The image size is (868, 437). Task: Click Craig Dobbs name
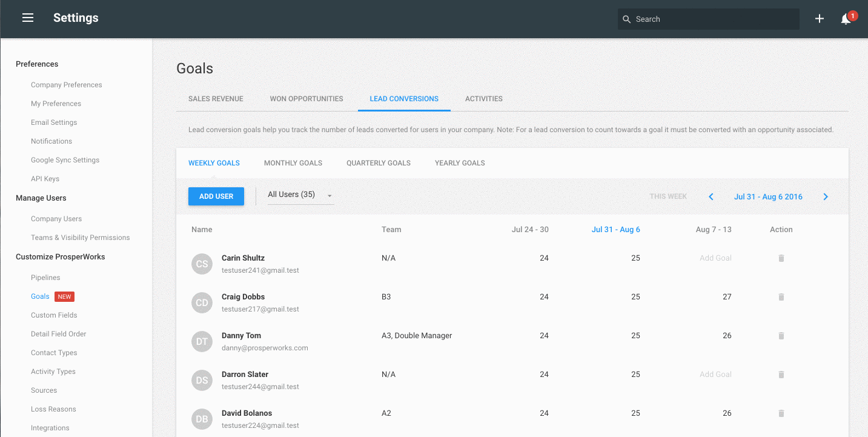(x=243, y=297)
